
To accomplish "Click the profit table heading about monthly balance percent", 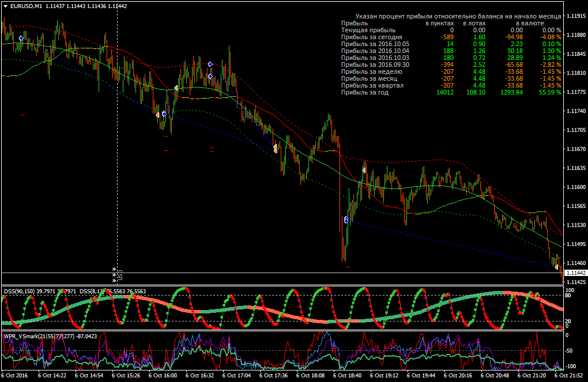I will (x=458, y=16).
